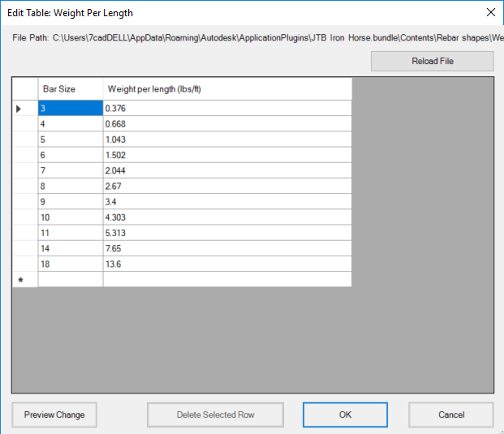Select weight cell 0.668
504x434 pixels.
[x=227, y=123]
